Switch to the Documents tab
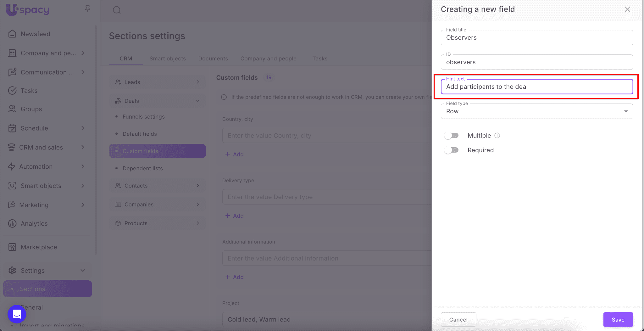Image resolution: width=644 pixels, height=331 pixels. pyautogui.click(x=213, y=59)
